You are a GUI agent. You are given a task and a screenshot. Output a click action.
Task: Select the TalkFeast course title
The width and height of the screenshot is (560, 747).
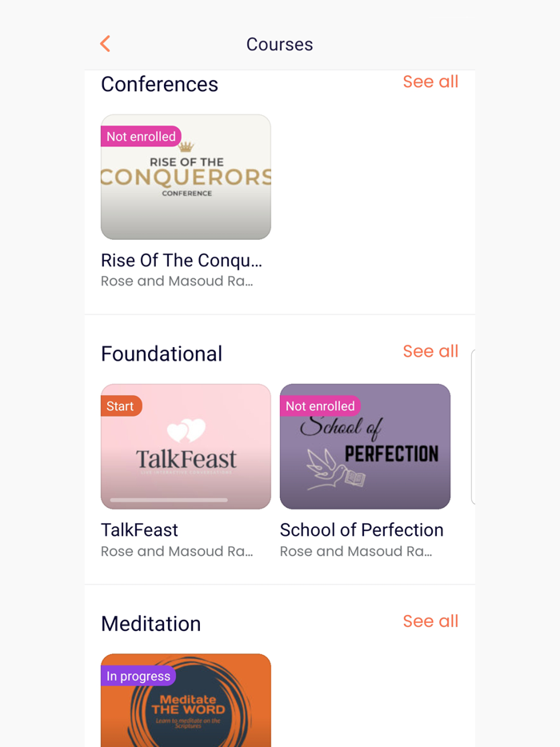[139, 529]
